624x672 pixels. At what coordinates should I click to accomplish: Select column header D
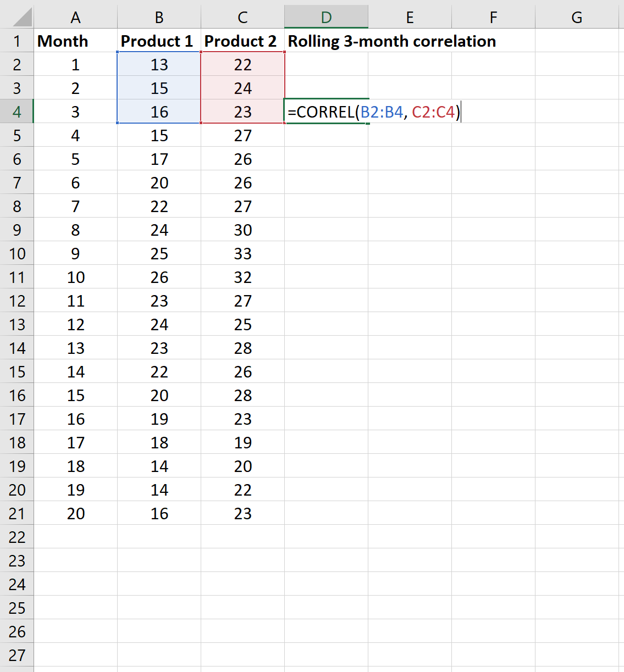(x=326, y=16)
